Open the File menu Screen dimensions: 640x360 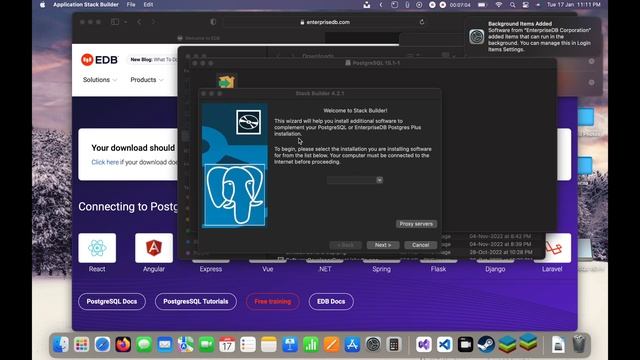click(131, 5)
